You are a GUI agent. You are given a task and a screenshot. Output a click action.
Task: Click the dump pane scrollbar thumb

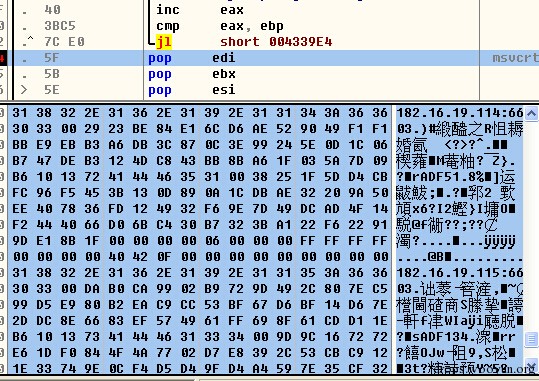(x=531, y=340)
